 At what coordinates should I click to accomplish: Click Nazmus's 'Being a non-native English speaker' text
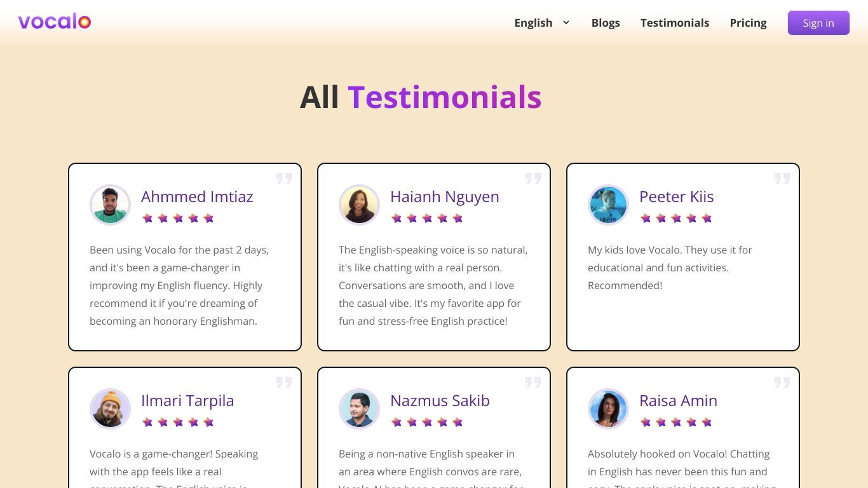pos(431,467)
